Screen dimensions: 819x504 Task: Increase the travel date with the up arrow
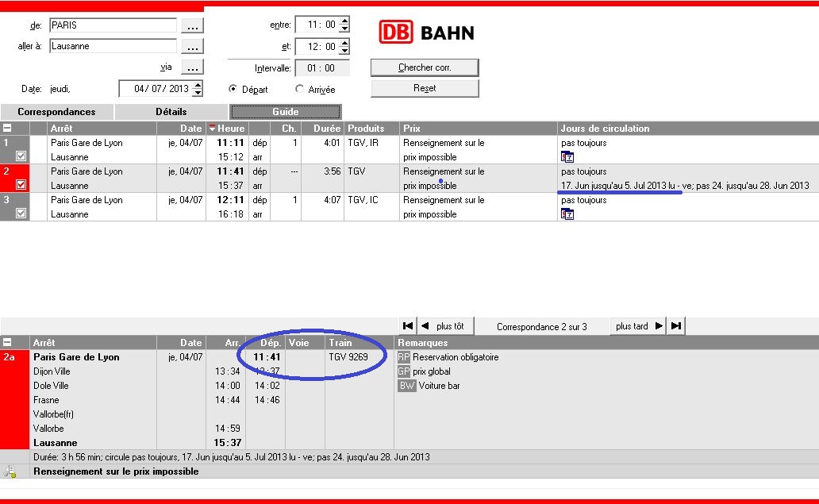click(198, 85)
